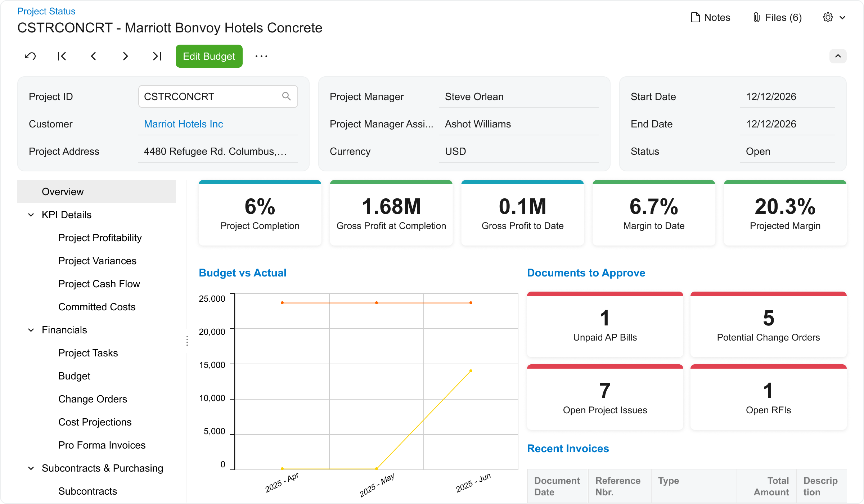864x504 pixels.
Task: Open the Marriot Hotels Inc customer link
Action: (x=183, y=124)
